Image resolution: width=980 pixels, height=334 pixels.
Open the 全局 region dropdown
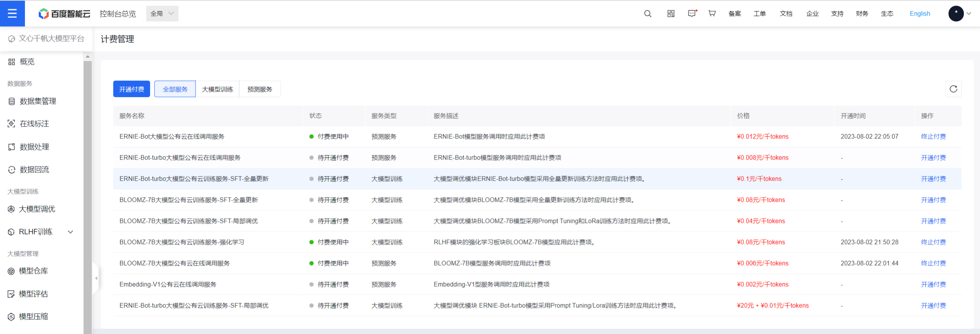point(162,13)
